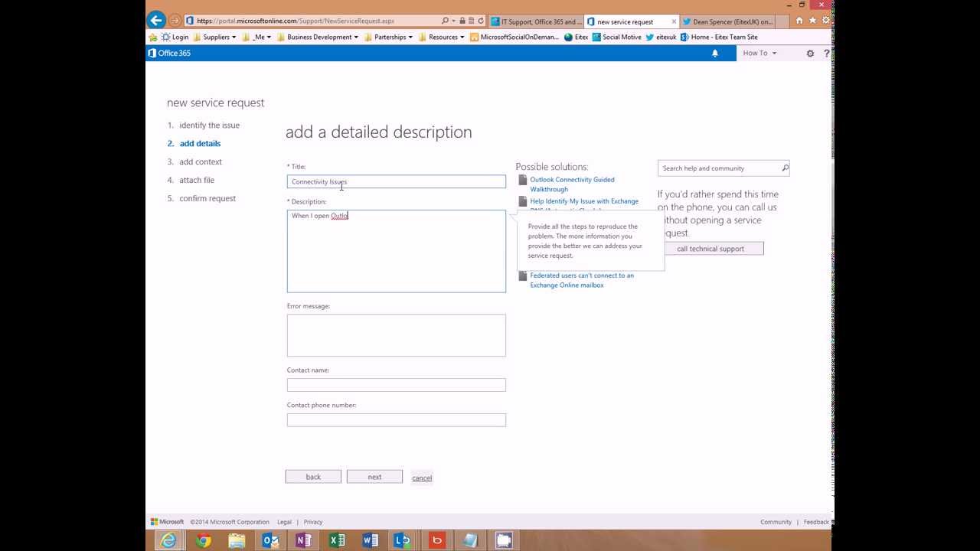The height and width of the screenshot is (551, 980).
Task: Close the new service request tab
Action: tap(674, 21)
